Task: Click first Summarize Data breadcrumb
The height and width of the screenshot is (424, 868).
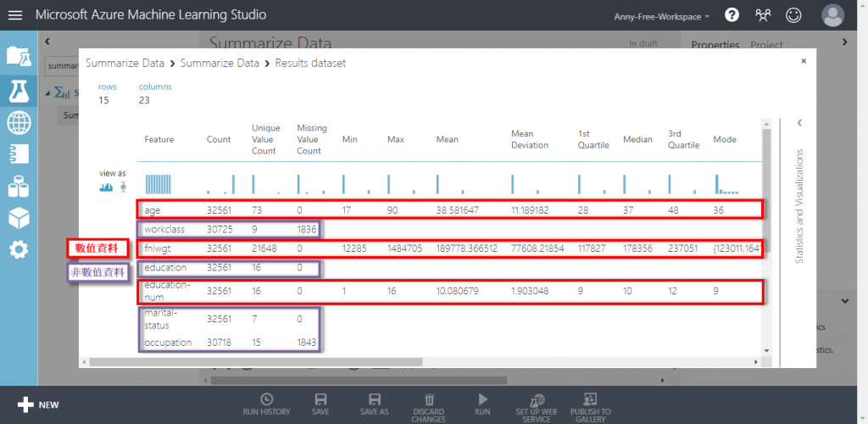Action: [125, 63]
